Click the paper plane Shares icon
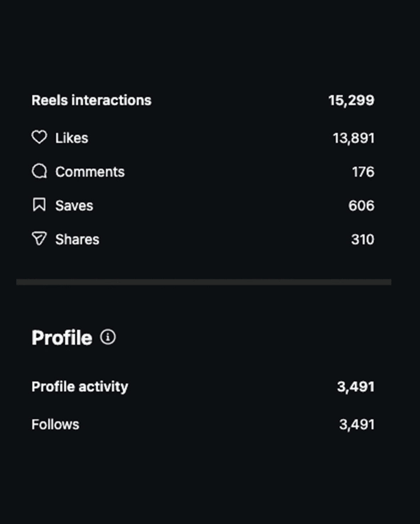Screen dimensions: 420x524 tap(39, 239)
